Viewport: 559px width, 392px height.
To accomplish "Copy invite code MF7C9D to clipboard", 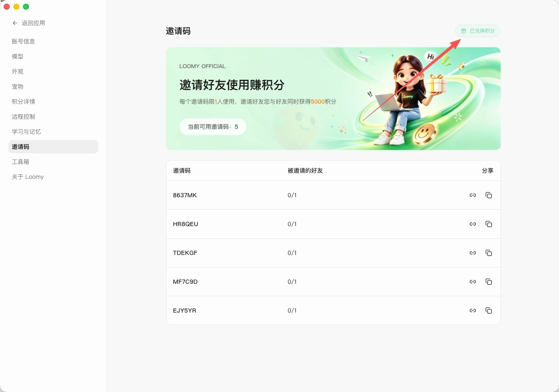I will (x=489, y=282).
